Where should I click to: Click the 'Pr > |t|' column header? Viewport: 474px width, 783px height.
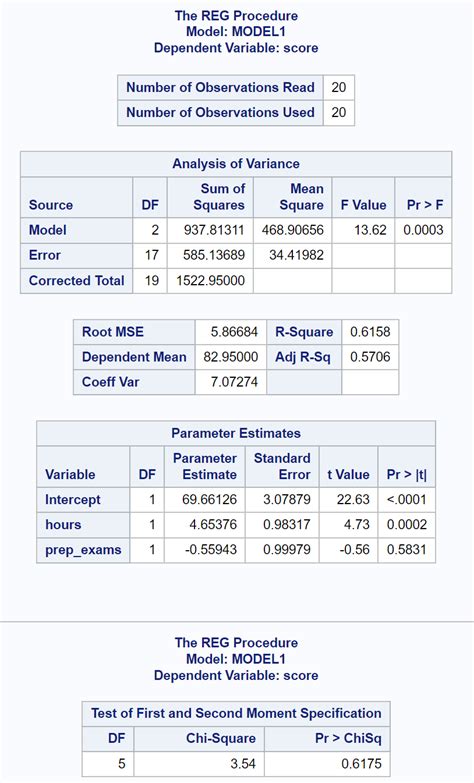pyautogui.click(x=407, y=474)
